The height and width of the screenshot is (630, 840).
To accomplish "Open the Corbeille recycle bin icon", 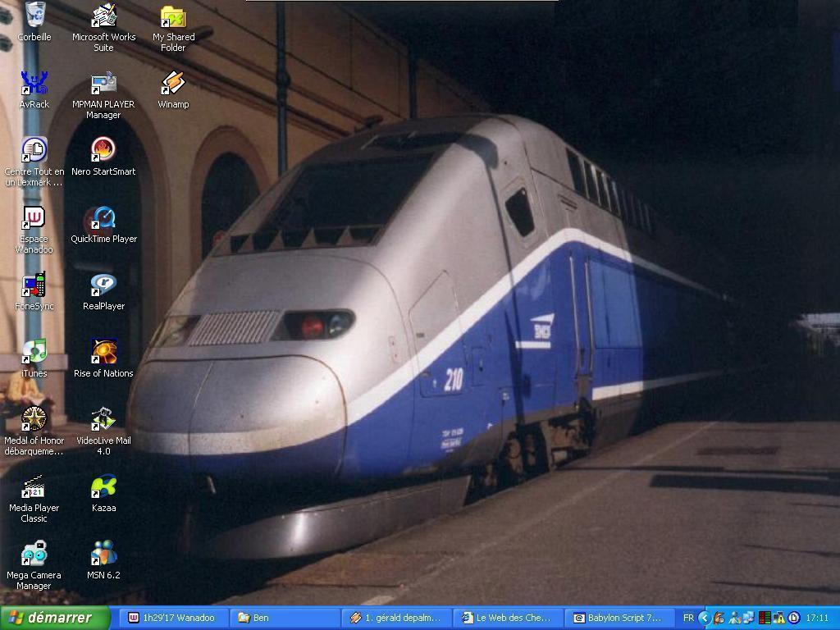I will [x=34, y=16].
